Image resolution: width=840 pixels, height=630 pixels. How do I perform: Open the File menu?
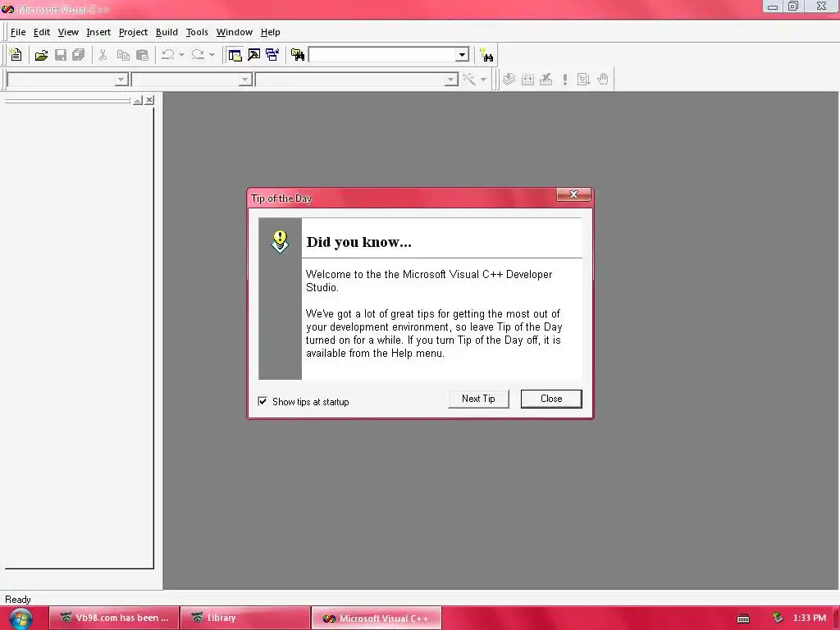coord(18,32)
